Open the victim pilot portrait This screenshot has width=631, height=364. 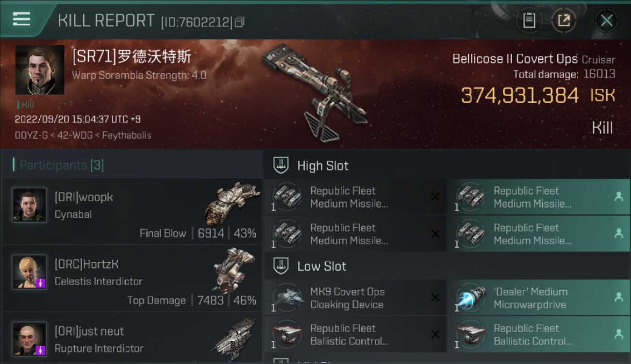[x=40, y=70]
